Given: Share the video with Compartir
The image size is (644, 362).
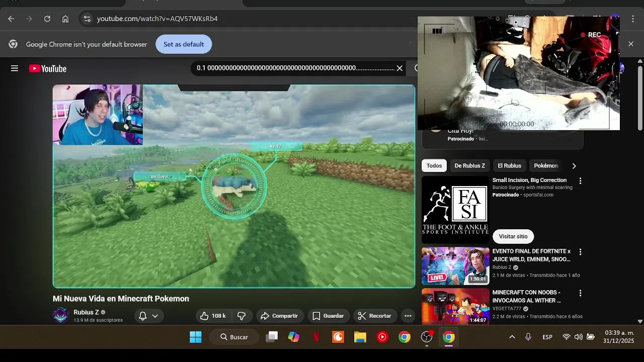Looking at the screenshot, I should tap(280, 316).
